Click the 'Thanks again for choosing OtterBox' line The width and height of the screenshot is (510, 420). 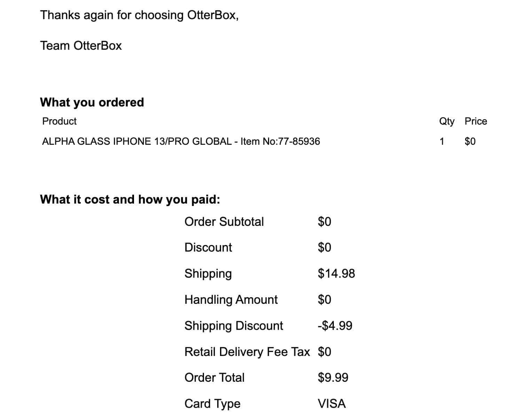pos(139,15)
